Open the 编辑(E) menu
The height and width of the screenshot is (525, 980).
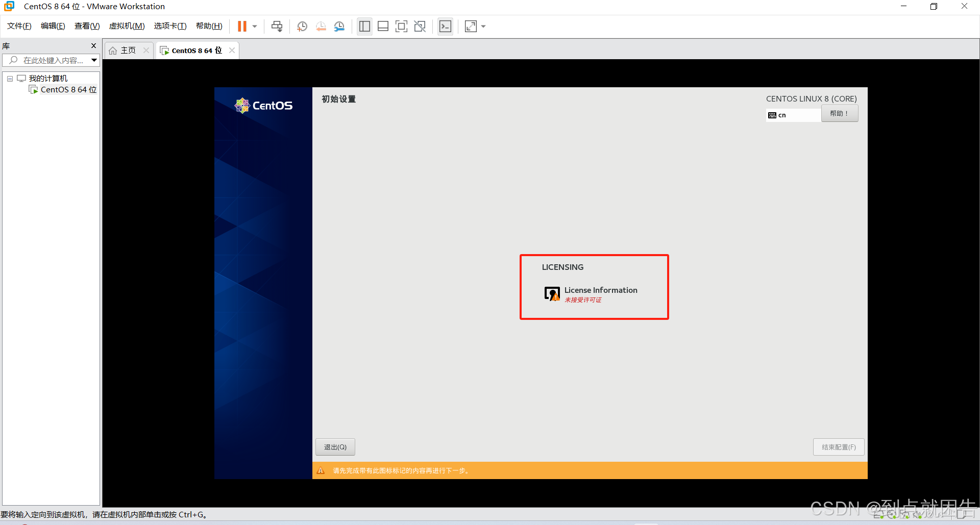(x=53, y=26)
